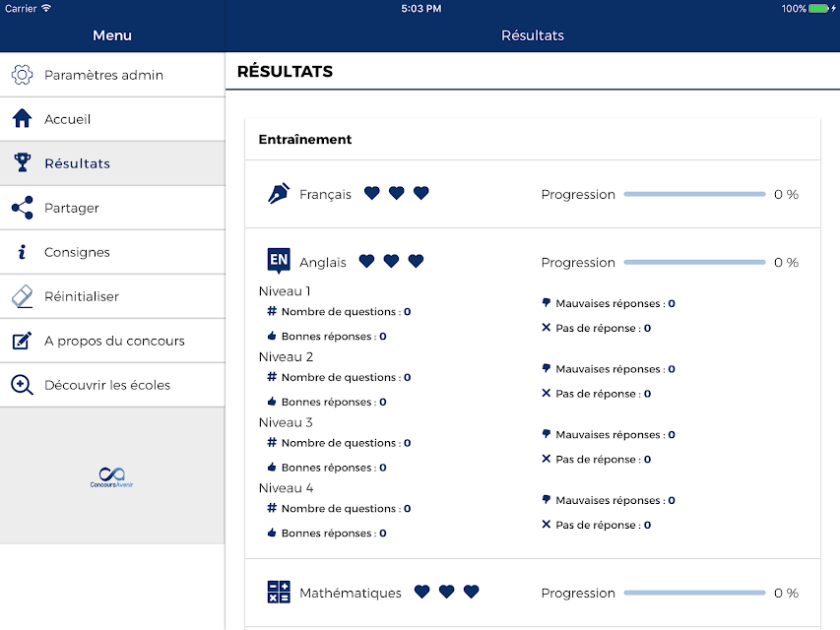Click the thumbs-up icon under Niveau 1
This screenshot has height=630, width=840.
272,336
